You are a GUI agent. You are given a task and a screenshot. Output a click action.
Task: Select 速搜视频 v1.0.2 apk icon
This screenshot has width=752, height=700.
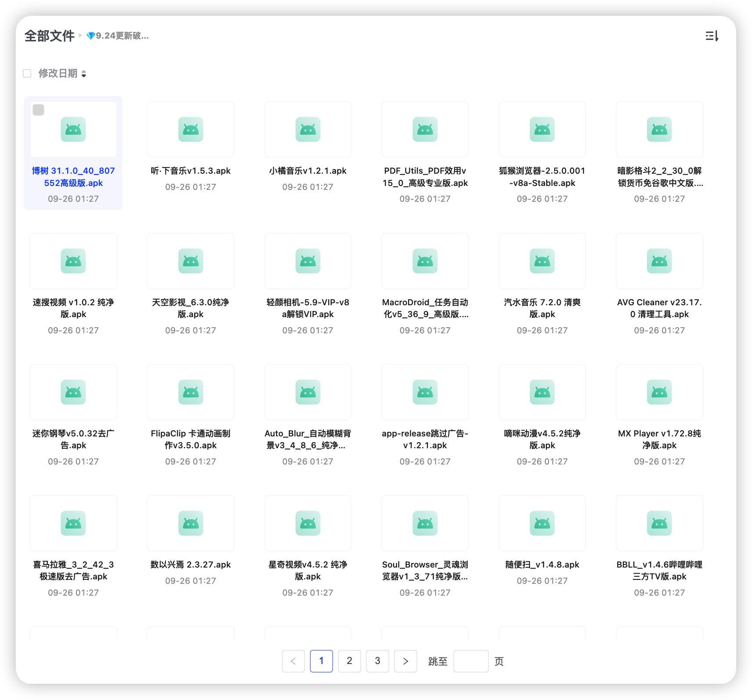(73, 261)
